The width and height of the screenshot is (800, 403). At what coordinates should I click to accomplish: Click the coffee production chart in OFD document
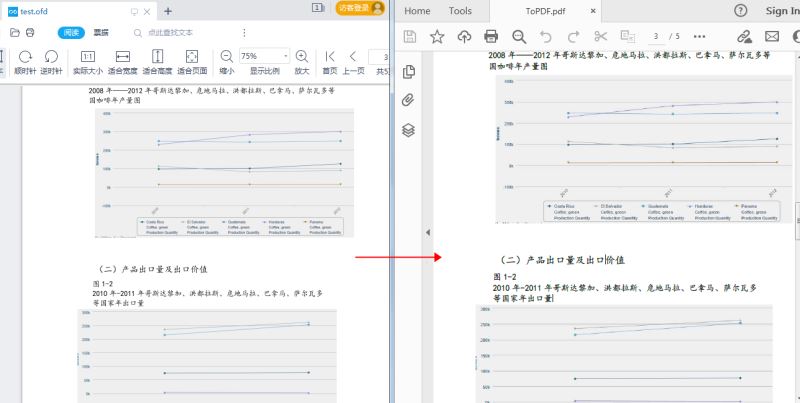(224, 173)
